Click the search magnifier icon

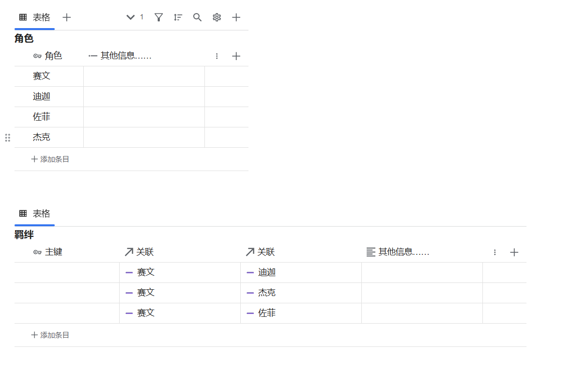pyautogui.click(x=197, y=17)
